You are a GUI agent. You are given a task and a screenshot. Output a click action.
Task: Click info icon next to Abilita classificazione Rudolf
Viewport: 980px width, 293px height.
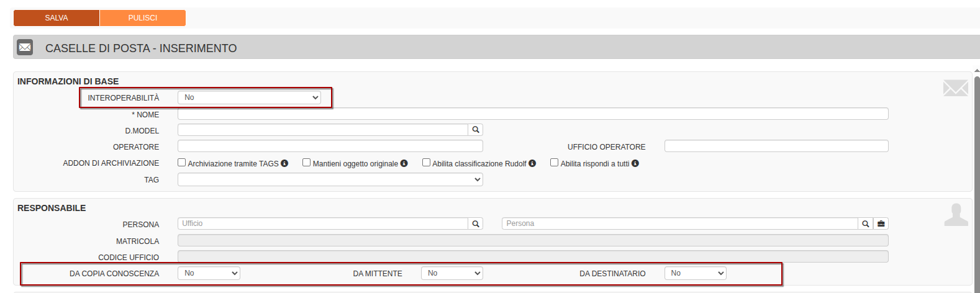coord(532,163)
